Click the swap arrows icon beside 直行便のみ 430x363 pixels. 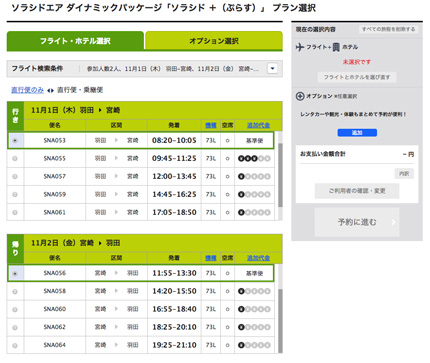point(50,90)
